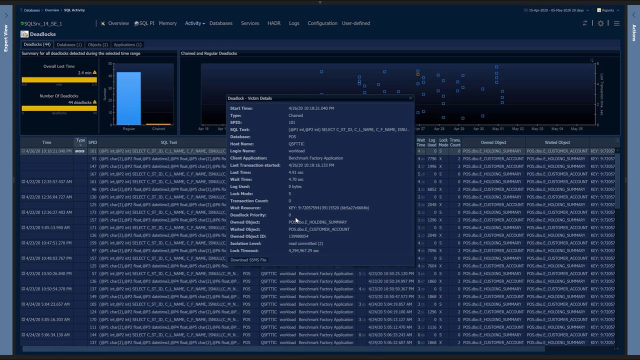
Task: Click the orange Chained deadlocks bar
Action: pos(158,124)
